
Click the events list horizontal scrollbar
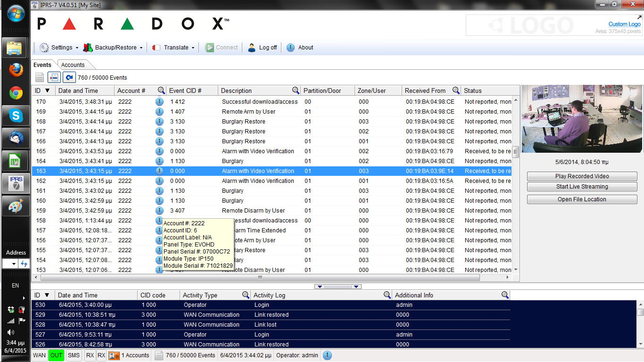pyautogui.click(x=259, y=278)
